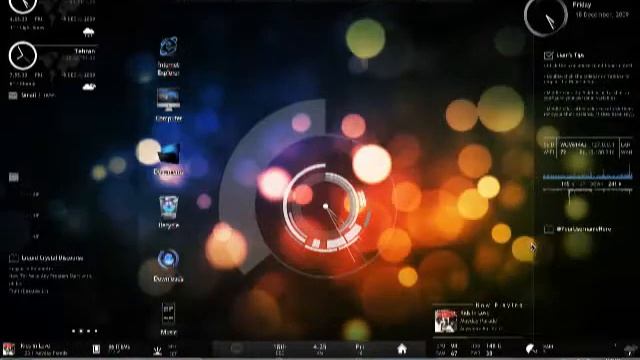
Task: Click the Now Playing album cover
Action: (x=445, y=321)
